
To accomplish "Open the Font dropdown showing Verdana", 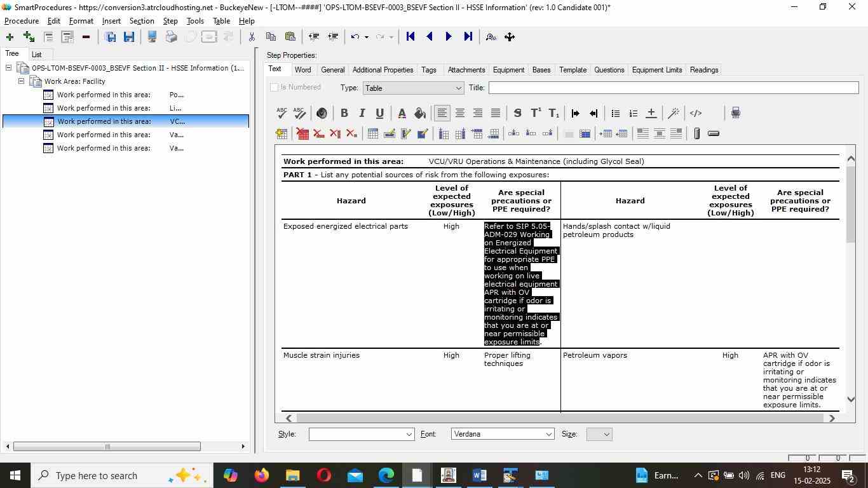I will tap(503, 434).
